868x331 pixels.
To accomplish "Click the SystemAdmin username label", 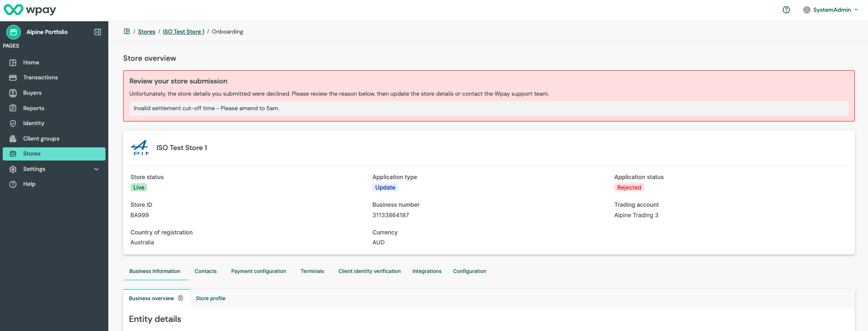I will [832, 10].
